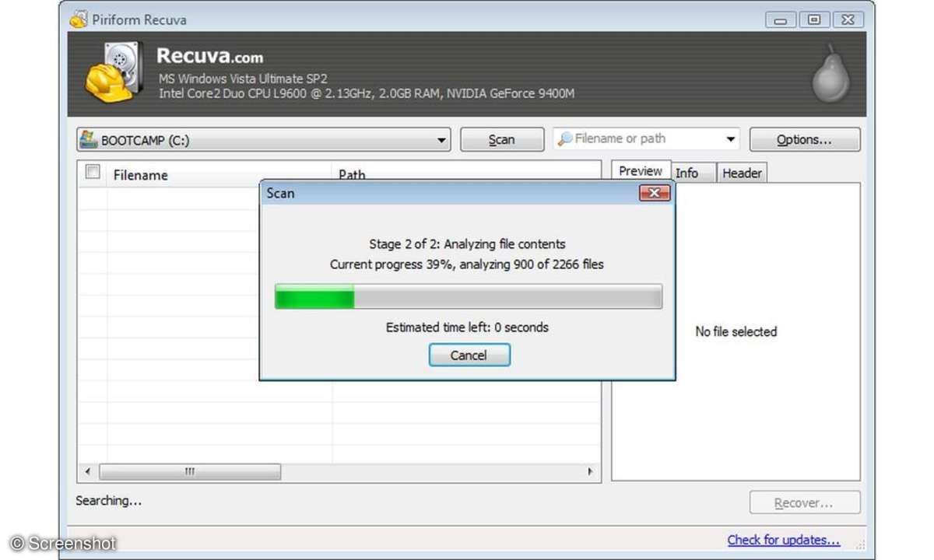Open the Header tab
This screenshot has width=934, height=560.
click(742, 173)
